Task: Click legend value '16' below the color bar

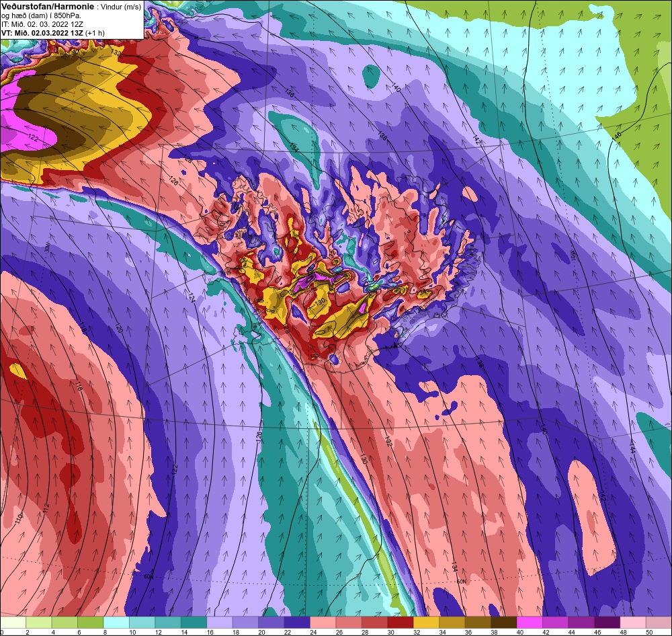Action: point(210,632)
